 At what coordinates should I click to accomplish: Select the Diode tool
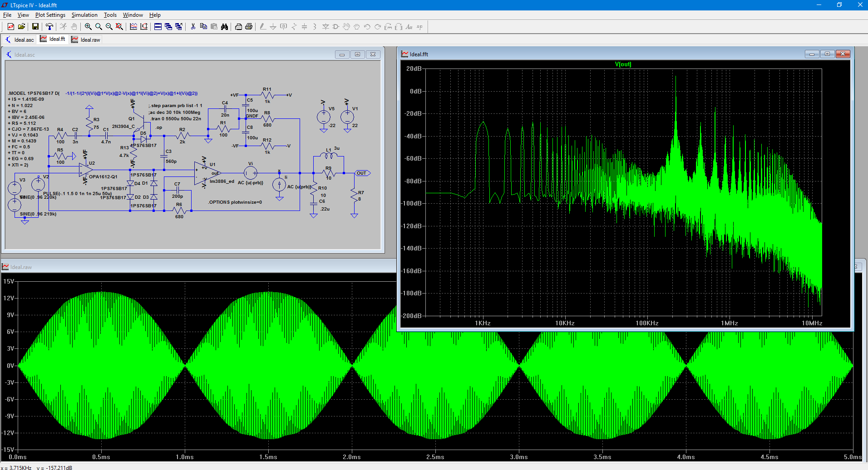(325, 27)
